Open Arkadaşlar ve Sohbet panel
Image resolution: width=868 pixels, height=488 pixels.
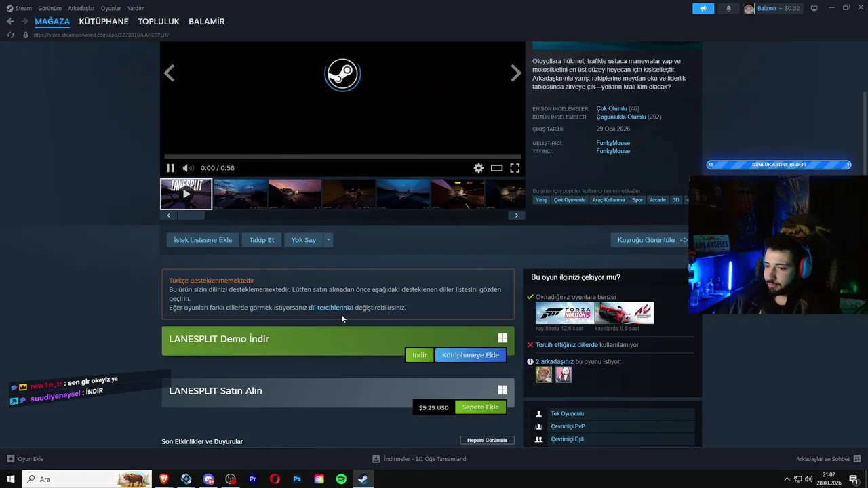pyautogui.click(x=828, y=459)
